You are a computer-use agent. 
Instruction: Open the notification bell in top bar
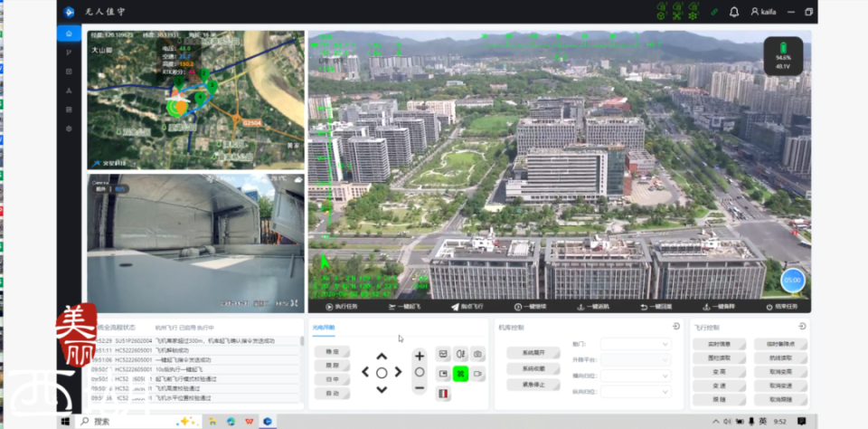pyautogui.click(x=734, y=12)
